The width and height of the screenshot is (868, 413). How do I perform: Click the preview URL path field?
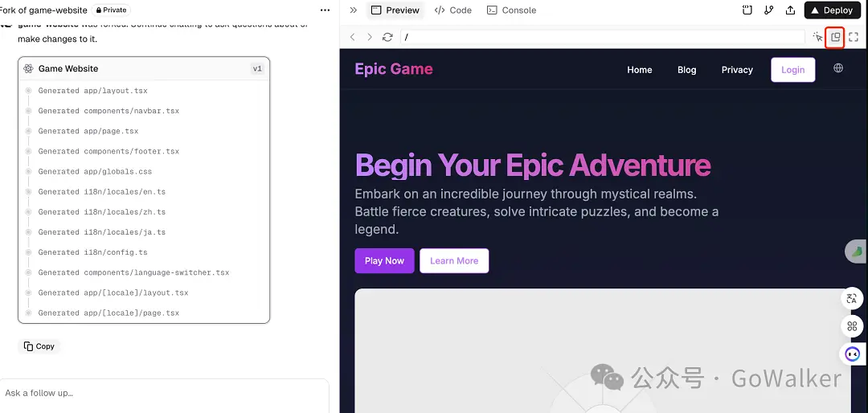point(603,37)
